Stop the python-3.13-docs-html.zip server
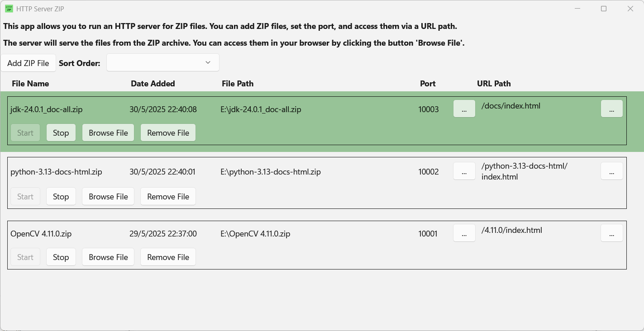Screen dimensions: 644x331 click(61, 196)
